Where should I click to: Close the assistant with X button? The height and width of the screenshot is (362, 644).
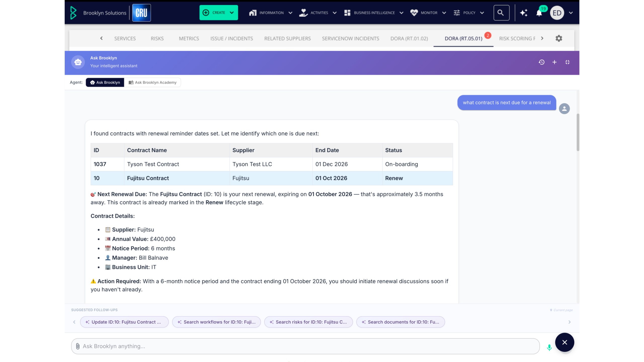click(x=565, y=342)
